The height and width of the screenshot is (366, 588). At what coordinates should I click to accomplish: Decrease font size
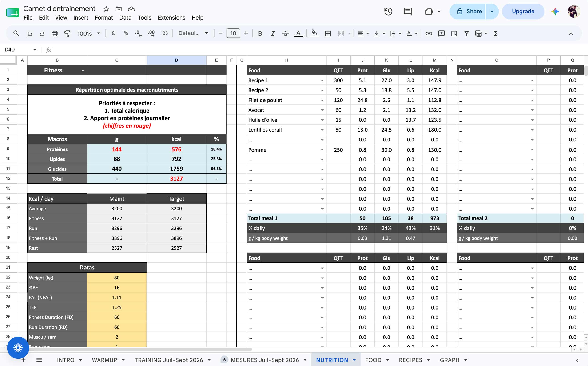click(x=220, y=33)
